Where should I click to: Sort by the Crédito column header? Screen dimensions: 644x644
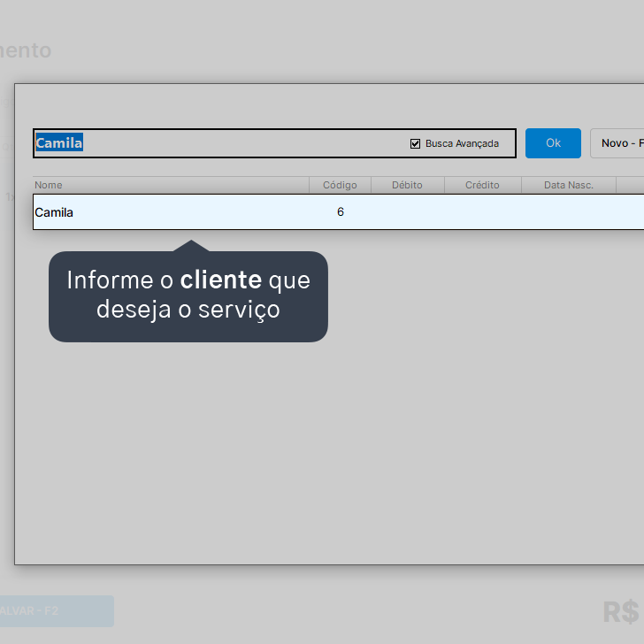point(482,185)
